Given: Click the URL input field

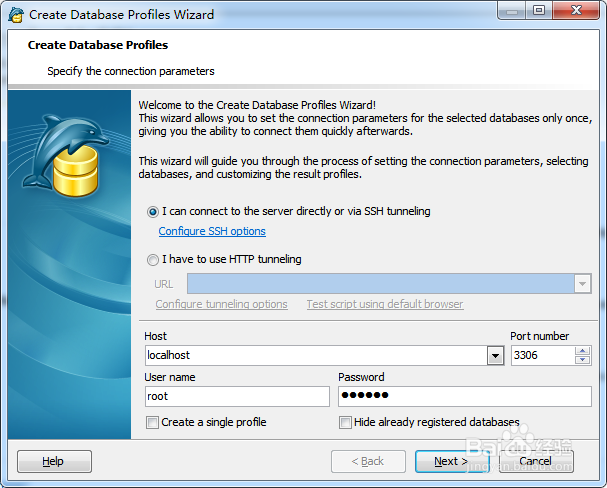Looking at the screenshot, I should pyautogui.click(x=381, y=284).
